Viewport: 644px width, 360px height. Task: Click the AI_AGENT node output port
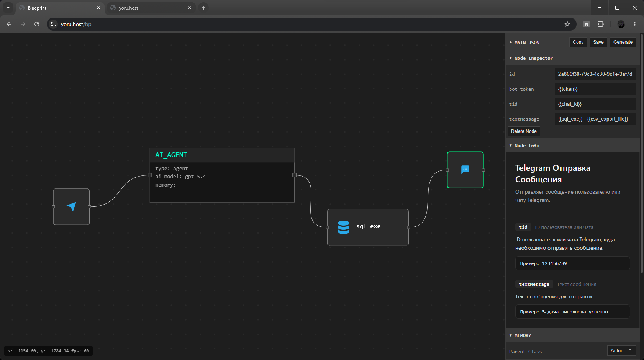tap(294, 175)
